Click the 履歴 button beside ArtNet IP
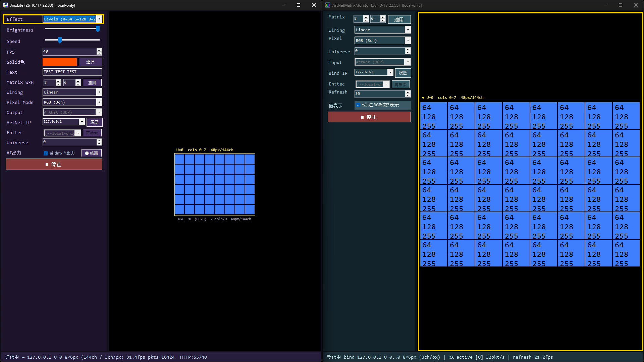Viewport: 644px width, 362px height. pos(94,122)
